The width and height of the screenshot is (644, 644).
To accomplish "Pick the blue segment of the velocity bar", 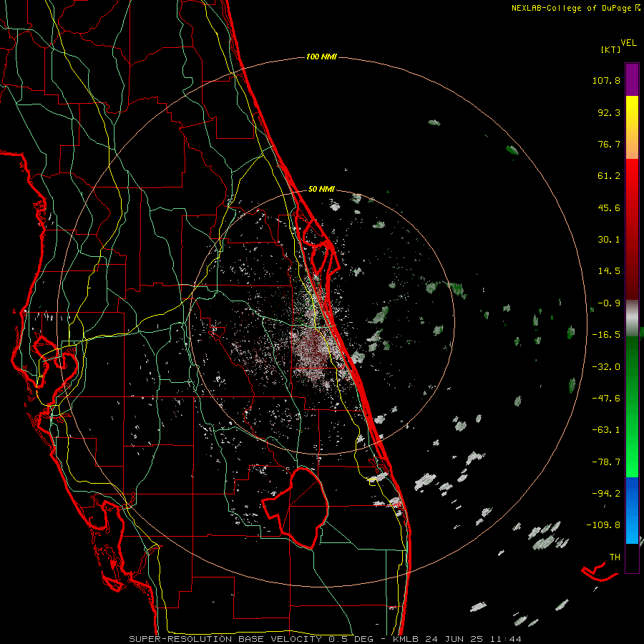I will point(632,510).
